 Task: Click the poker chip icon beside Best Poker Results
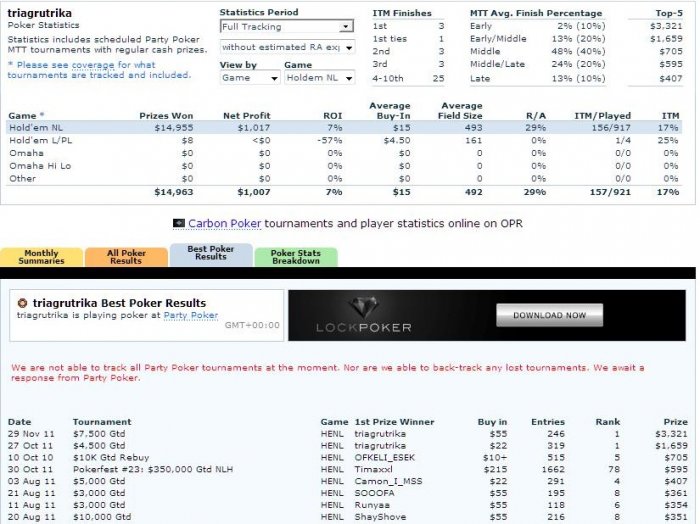pos(22,303)
